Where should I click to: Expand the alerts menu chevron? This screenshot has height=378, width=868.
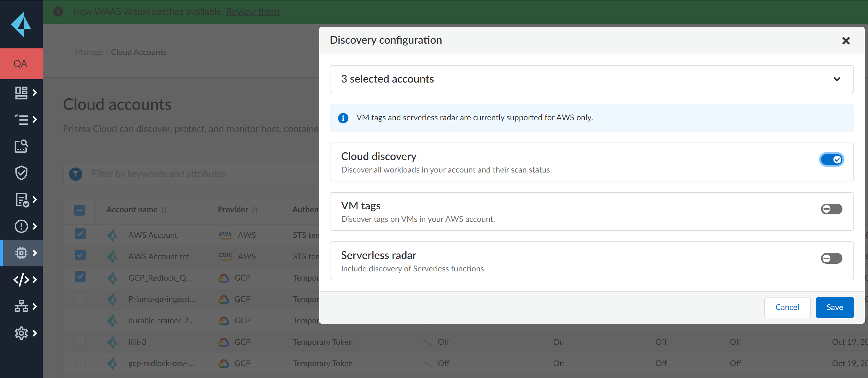(35, 226)
